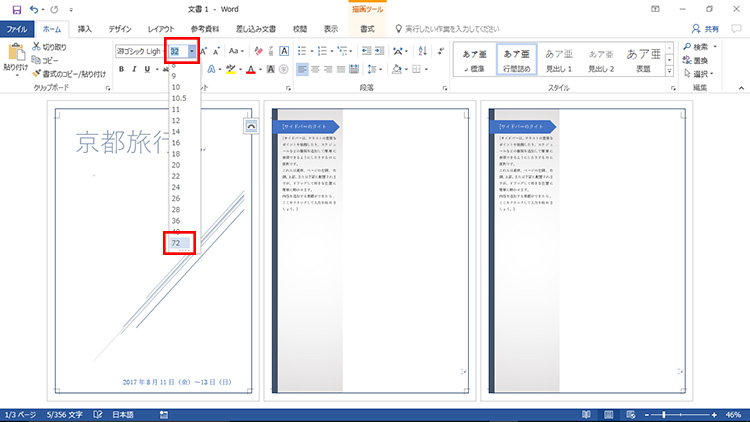Image resolution: width=750 pixels, height=422 pixels.
Task: Toggle Italic formatting
Action: 134,69
